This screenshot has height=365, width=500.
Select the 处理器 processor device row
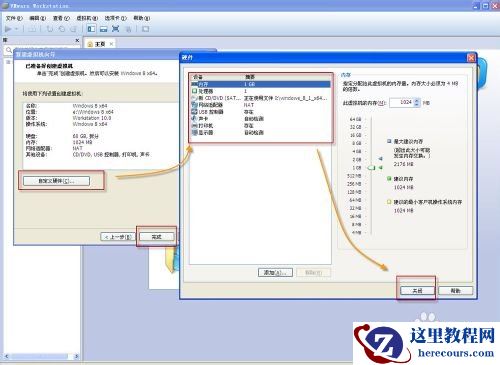tap(261, 91)
